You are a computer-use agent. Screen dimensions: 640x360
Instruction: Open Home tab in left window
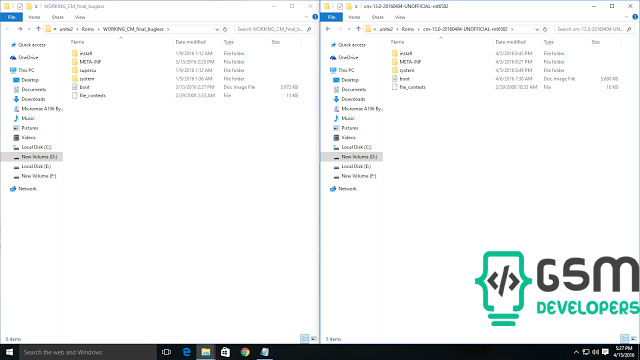34,17
